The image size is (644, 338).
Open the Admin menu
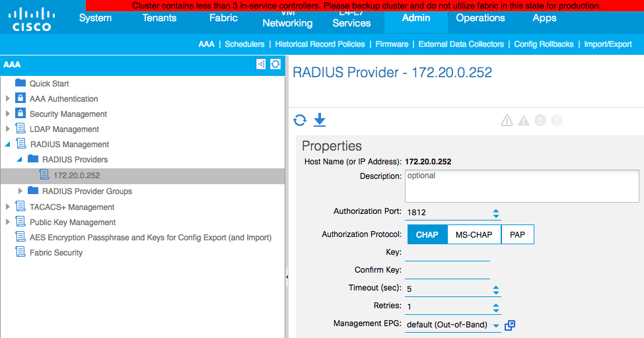[416, 18]
